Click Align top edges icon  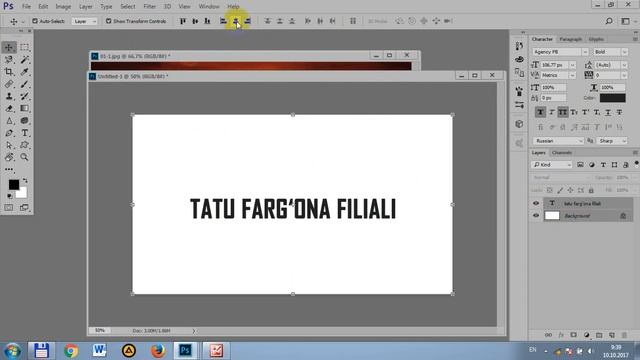pos(183,21)
